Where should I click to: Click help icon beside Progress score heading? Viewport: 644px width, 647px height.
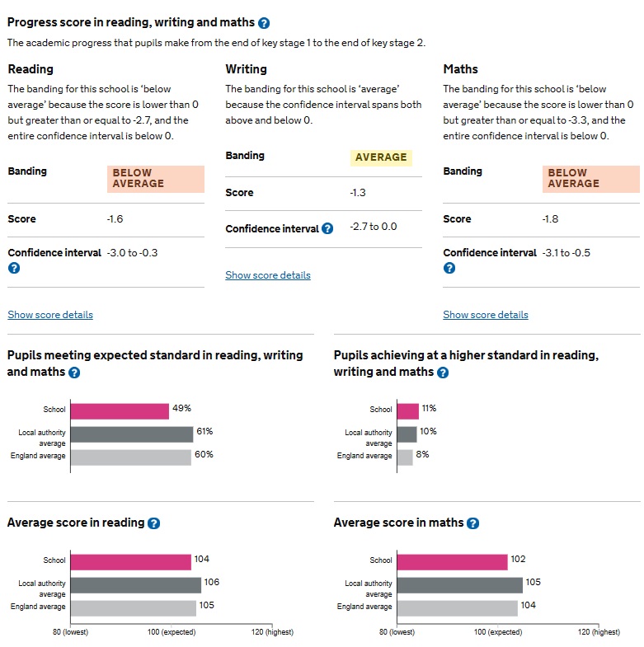pyautogui.click(x=264, y=23)
